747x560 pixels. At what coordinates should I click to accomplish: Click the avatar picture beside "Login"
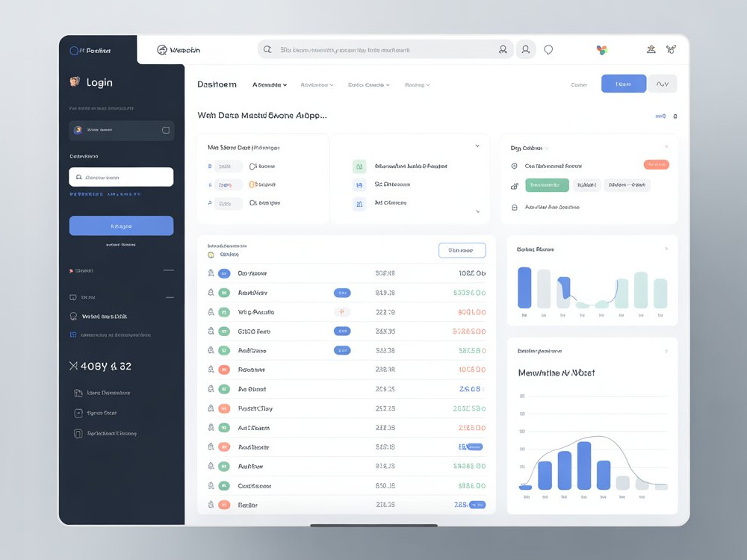point(75,82)
